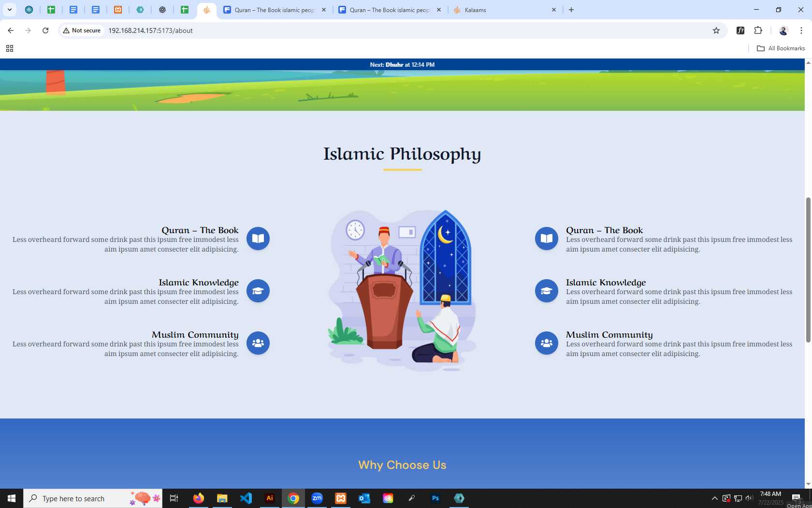The height and width of the screenshot is (508, 812).
Task: Open Zoom from the taskbar
Action: click(x=317, y=498)
